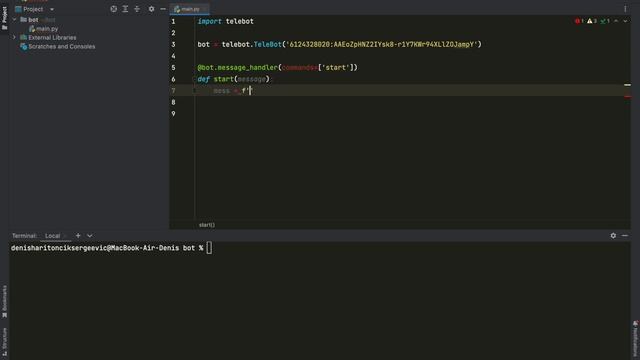Click the red error indicator count
This screenshot has width=640, height=360.
pyautogui.click(x=579, y=21)
